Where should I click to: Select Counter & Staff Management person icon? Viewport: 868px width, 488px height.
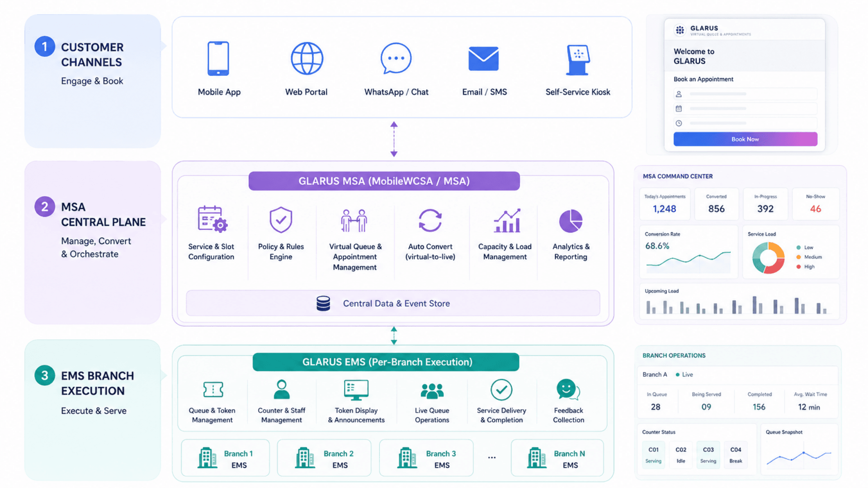coord(282,389)
